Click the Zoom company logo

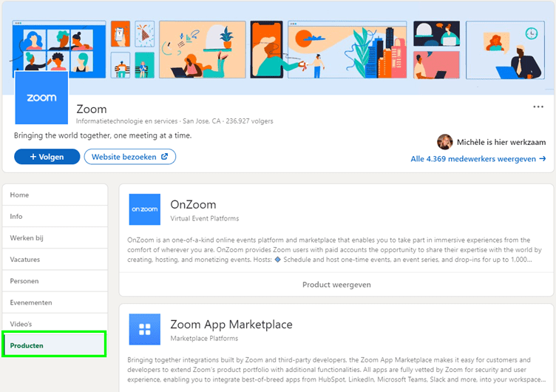pyautogui.click(x=41, y=98)
